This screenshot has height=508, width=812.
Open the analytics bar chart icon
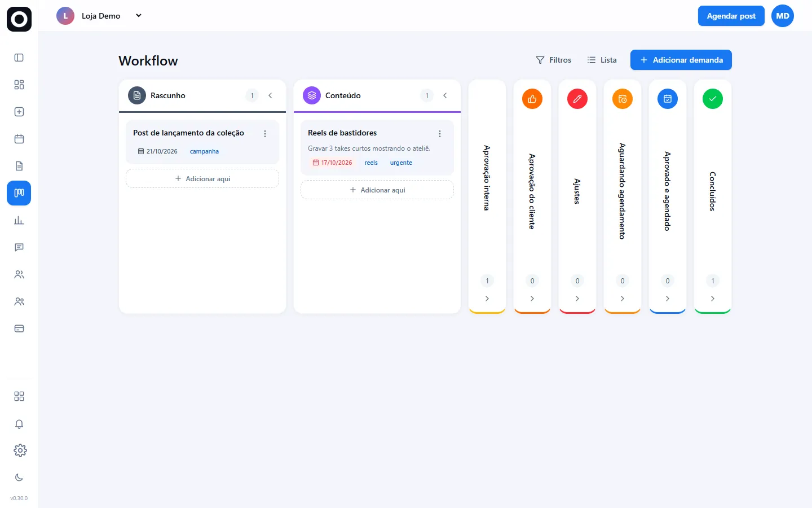[x=19, y=220]
